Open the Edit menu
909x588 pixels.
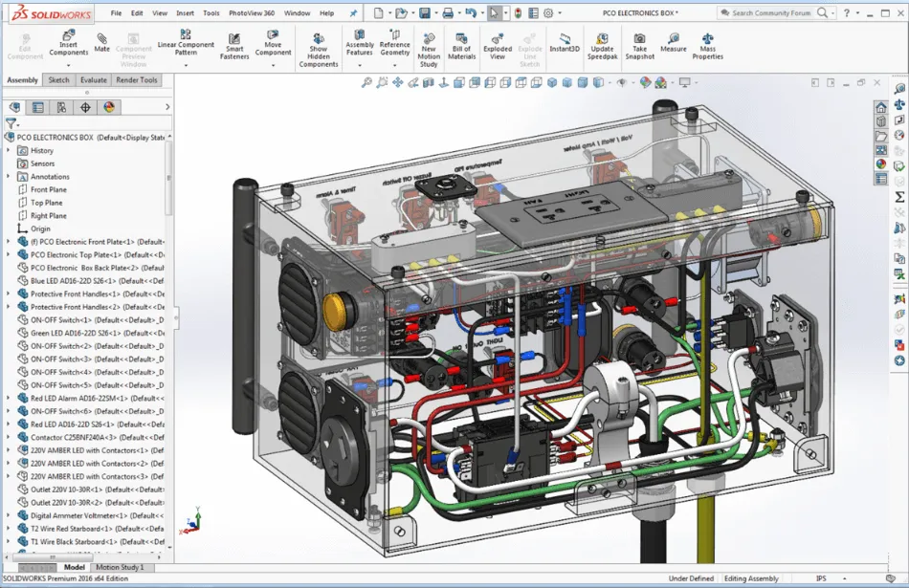click(x=137, y=12)
